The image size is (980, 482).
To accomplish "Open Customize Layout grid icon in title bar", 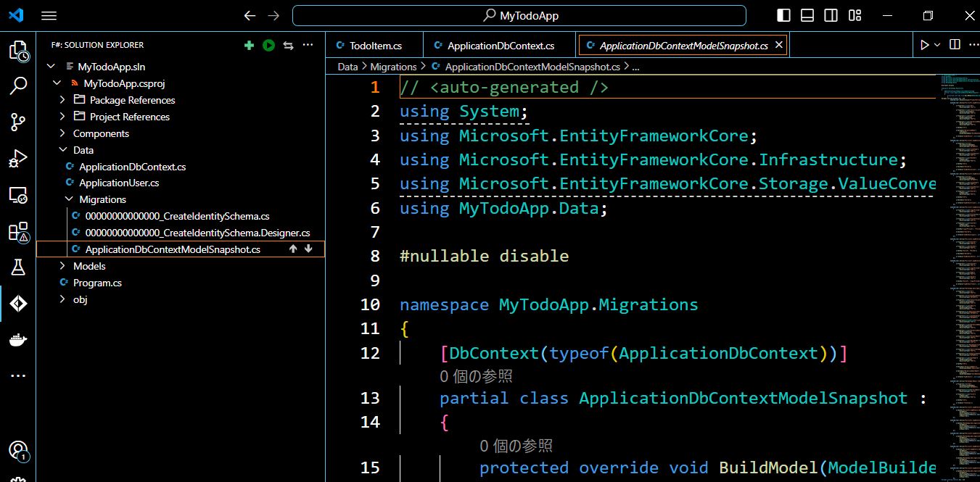I will pos(855,14).
